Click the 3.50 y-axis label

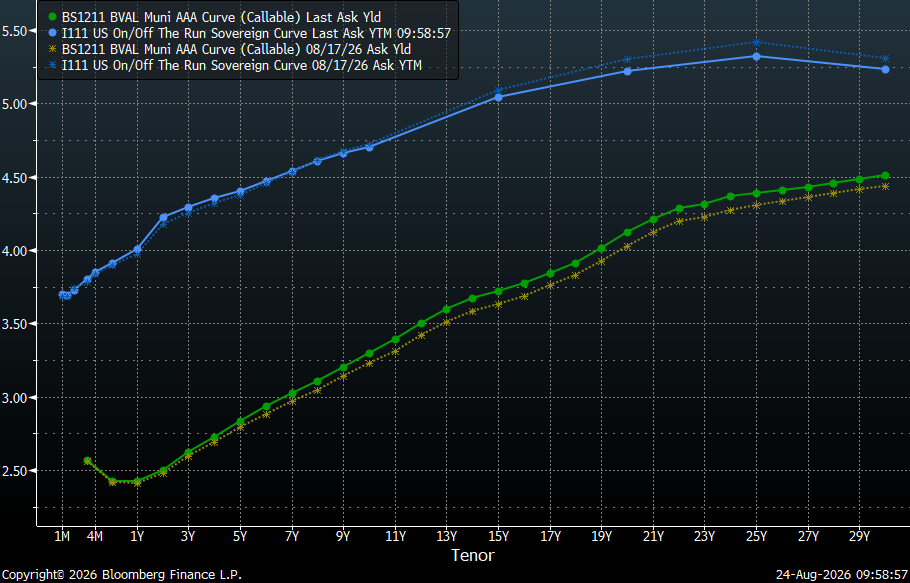(15, 324)
